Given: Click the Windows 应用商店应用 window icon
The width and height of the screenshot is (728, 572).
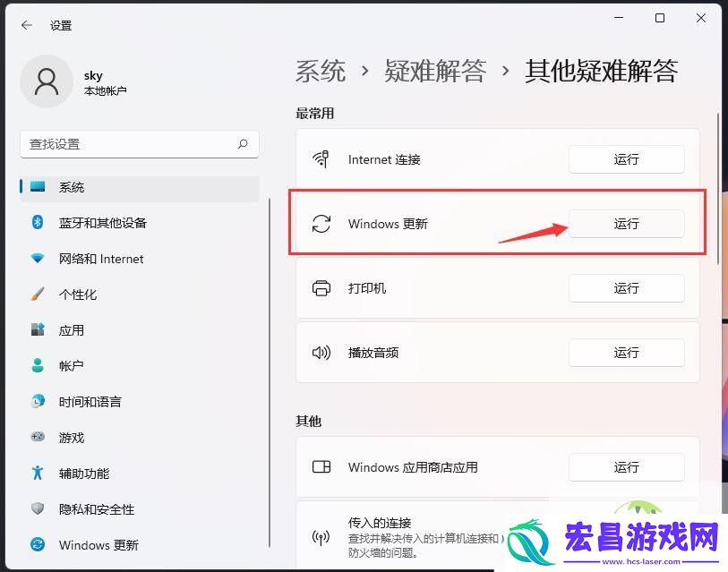Looking at the screenshot, I should 321,466.
